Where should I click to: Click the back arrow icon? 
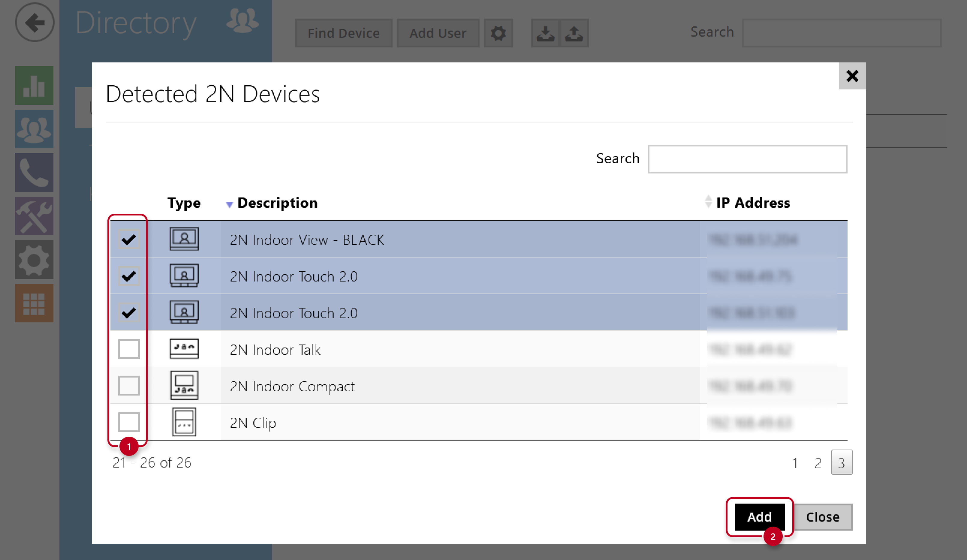pos(35,22)
